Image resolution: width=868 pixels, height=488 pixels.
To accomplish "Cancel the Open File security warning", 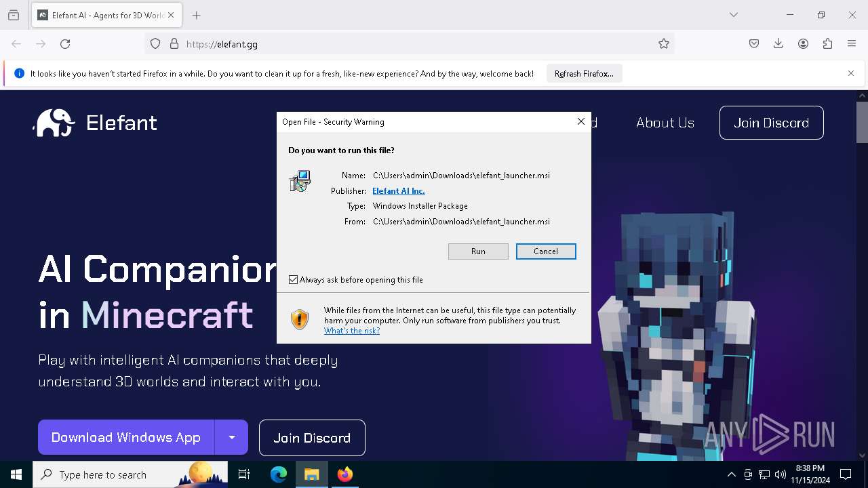I will click(x=546, y=251).
